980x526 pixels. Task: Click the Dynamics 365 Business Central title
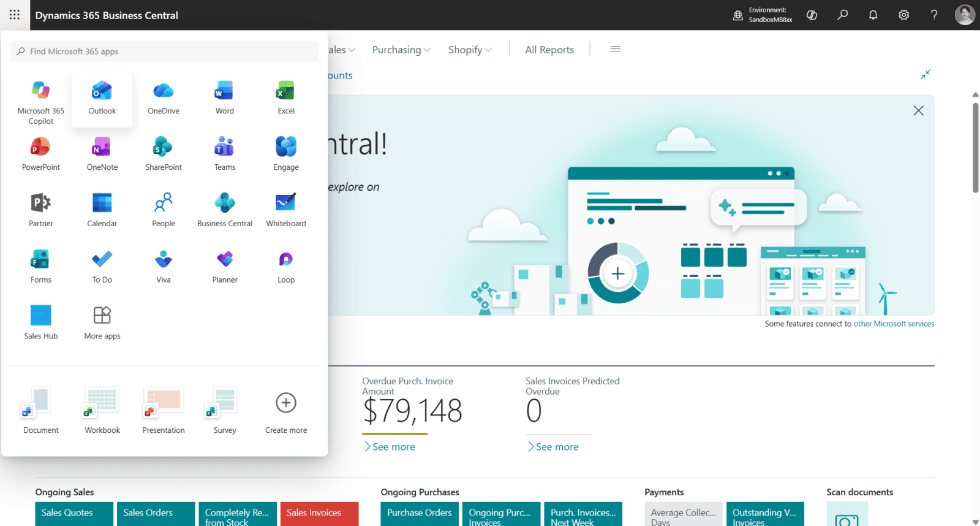coord(107,15)
